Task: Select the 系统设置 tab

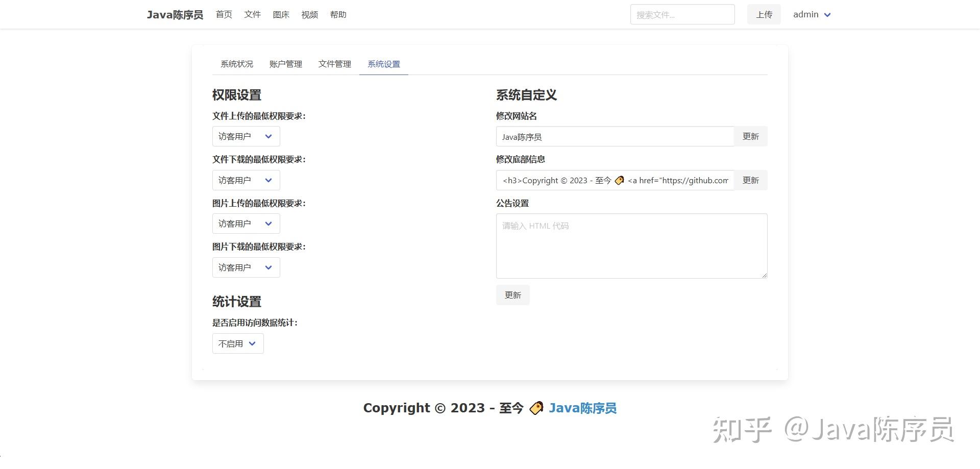Action: coord(384,64)
